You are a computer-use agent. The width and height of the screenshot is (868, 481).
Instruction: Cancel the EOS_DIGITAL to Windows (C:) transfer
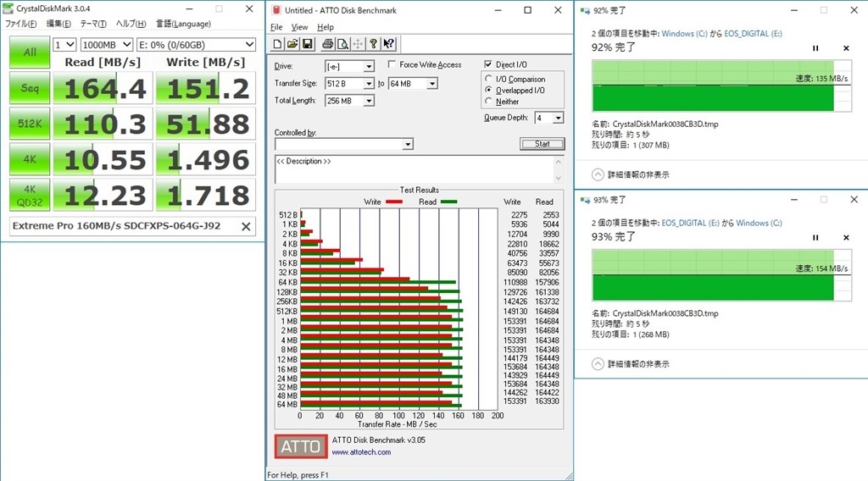click(x=847, y=238)
